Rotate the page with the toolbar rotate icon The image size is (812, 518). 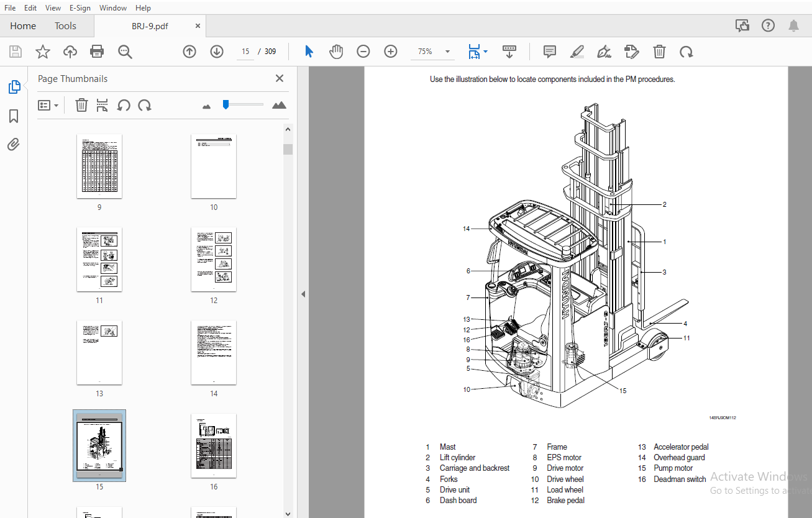click(687, 52)
